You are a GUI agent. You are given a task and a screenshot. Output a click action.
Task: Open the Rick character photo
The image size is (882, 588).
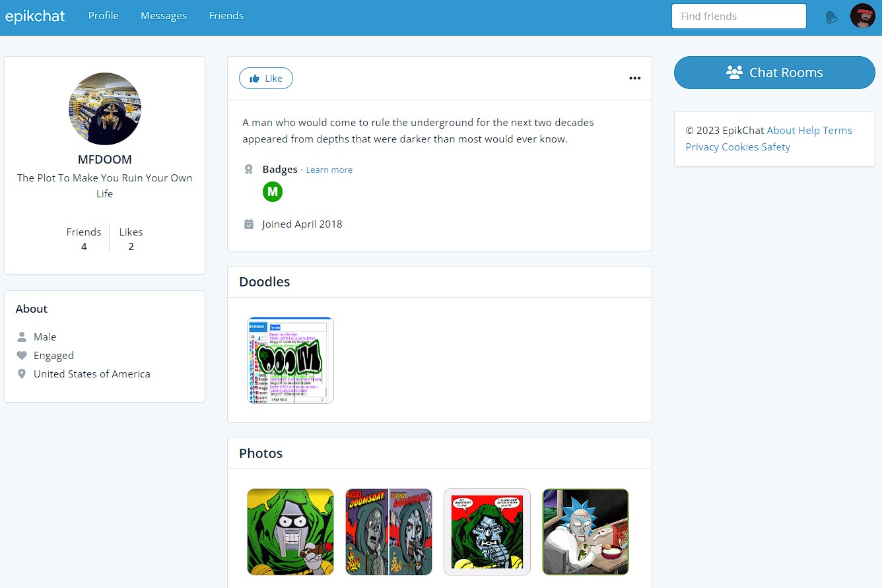(x=586, y=532)
